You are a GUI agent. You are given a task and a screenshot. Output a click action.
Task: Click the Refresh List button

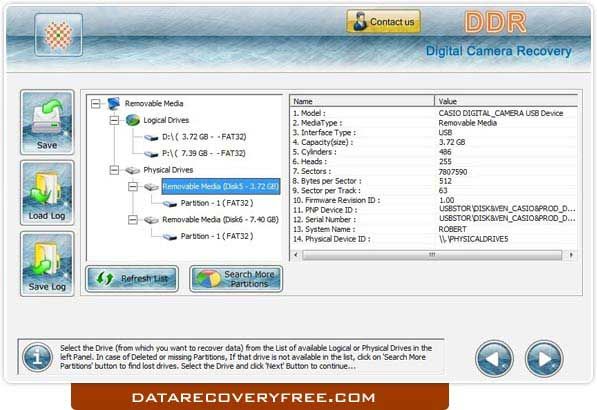[132, 279]
